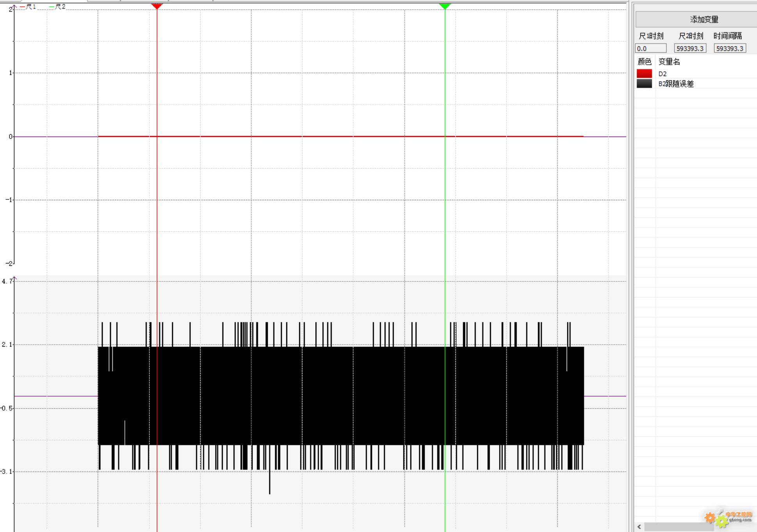The width and height of the screenshot is (757, 532).
Task: Click the 颜色 column header
Action: pos(644,62)
